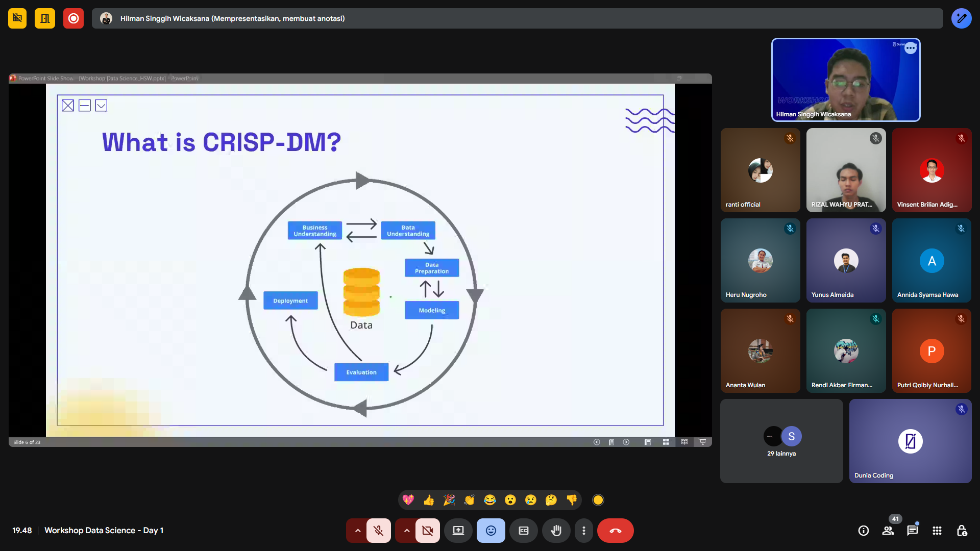Viewport: 980px width, 551px height.
Task: Open the meeting chat panel
Action: point(912,531)
